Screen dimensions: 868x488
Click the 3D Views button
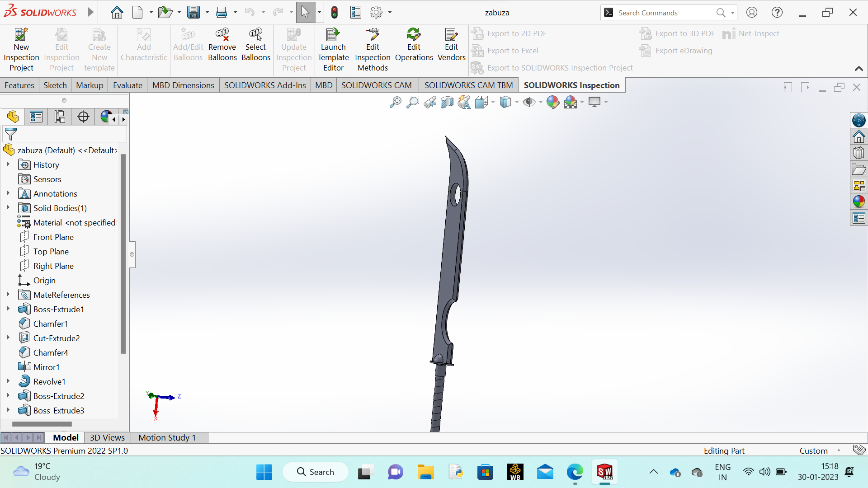[x=107, y=437]
